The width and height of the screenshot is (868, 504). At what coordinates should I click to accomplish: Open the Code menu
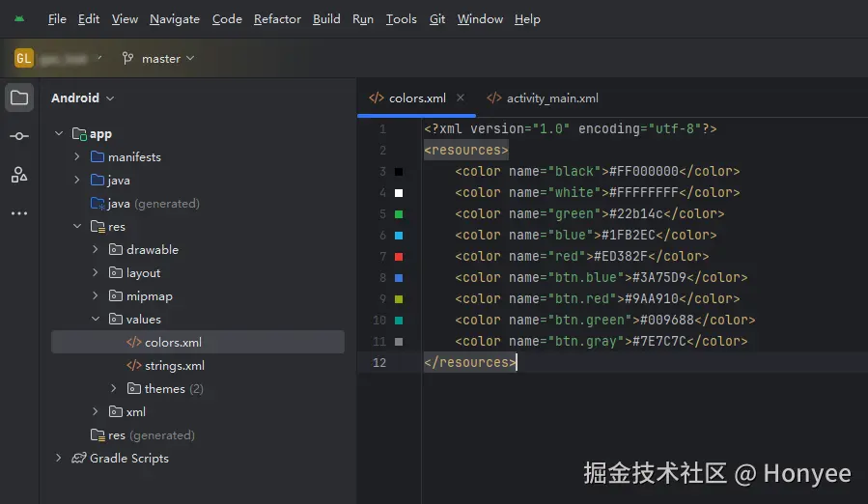click(x=227, y=19)
